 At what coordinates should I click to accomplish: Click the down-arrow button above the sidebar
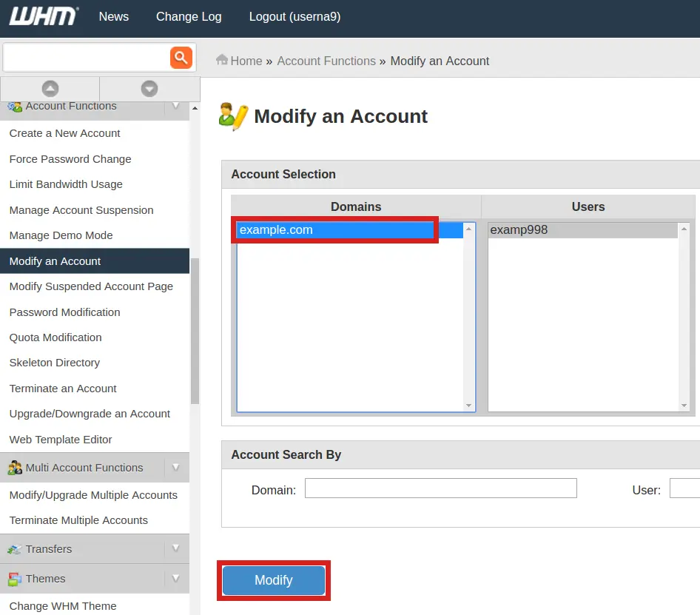pyautogui.click(x=149, y=88)
